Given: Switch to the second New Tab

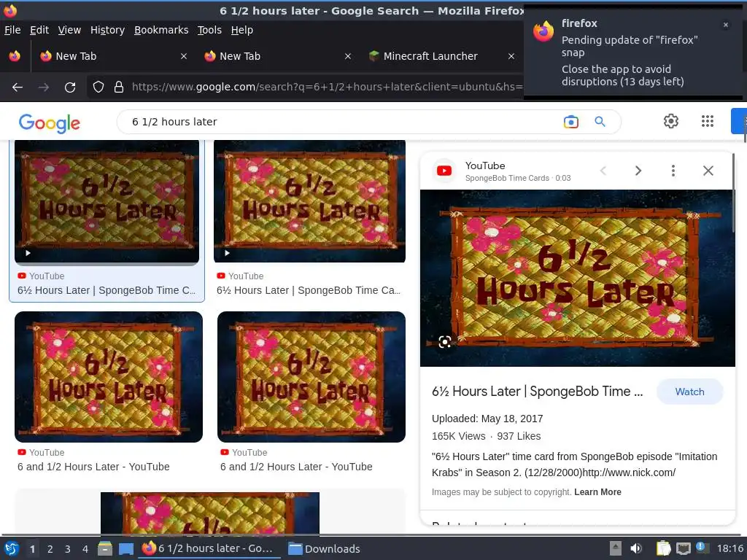Looking at the screenshot, I should (277, 56).
